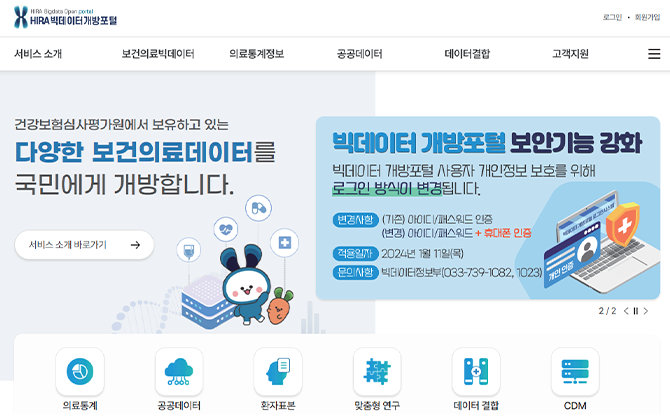Show the previous banner slide
The height and width of the screenshot is (420, 670).
tap(626, 311)
